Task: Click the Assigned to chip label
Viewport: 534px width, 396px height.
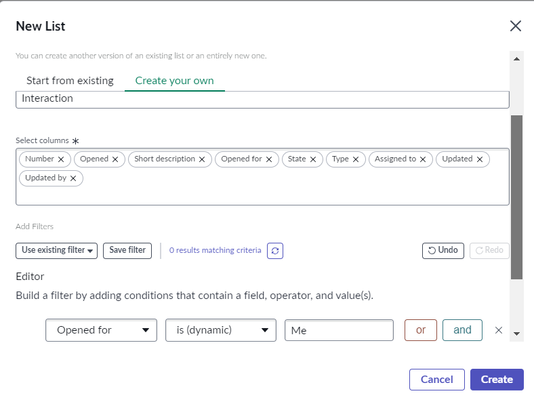Action: (395, 159)
